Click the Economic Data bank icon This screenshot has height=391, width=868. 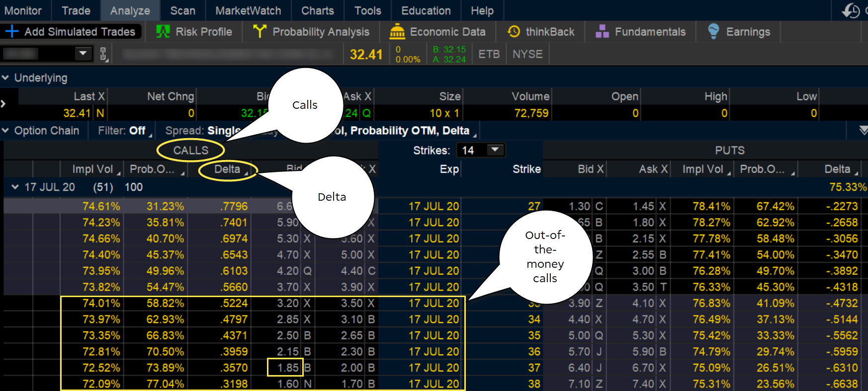(397, 31)
